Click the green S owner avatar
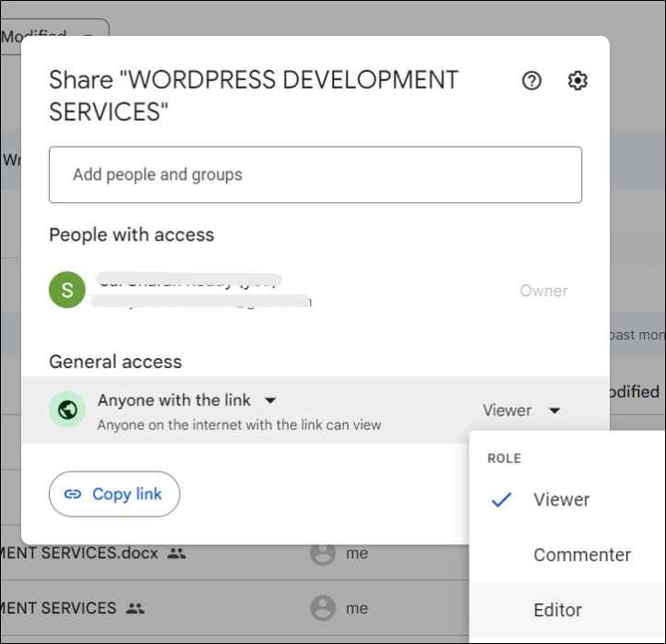 pyautogui.click(x=67, y=290)
